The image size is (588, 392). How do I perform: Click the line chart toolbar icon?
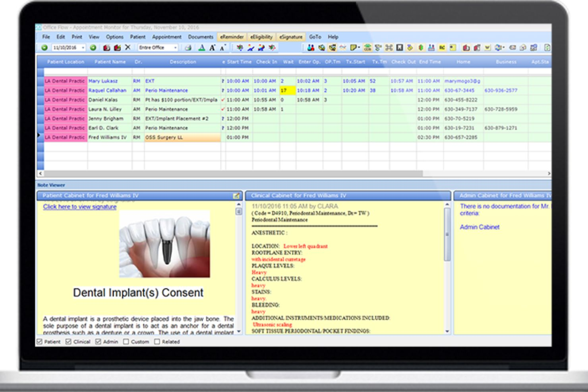(x=342, y=48)
